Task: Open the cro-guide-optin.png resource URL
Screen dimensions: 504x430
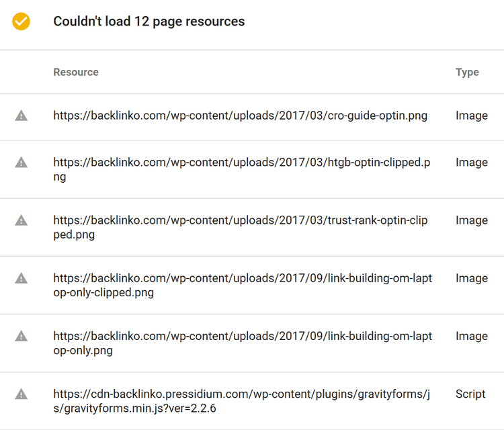Action: tap(241, 116)
